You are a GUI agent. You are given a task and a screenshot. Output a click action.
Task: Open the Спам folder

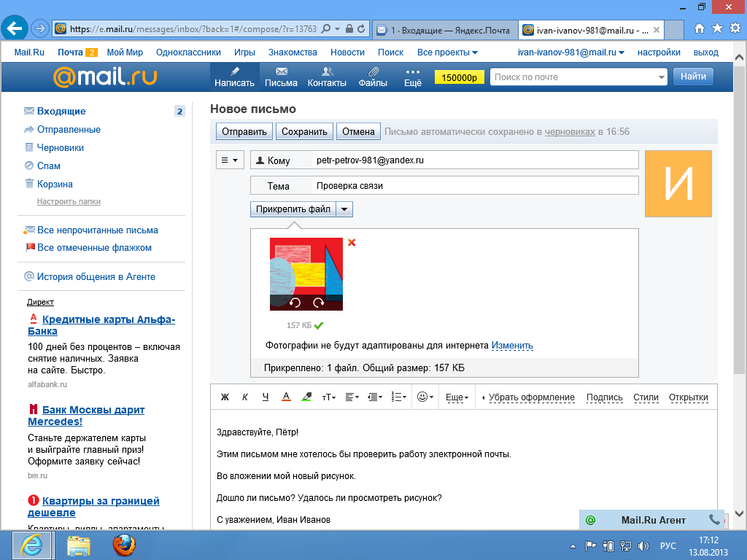tap(49, 166)
